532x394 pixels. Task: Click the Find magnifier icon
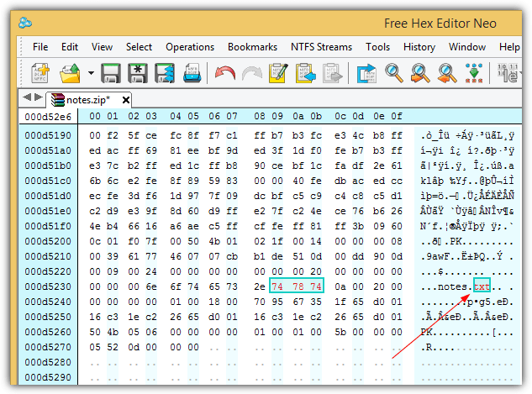click(393, 73)
